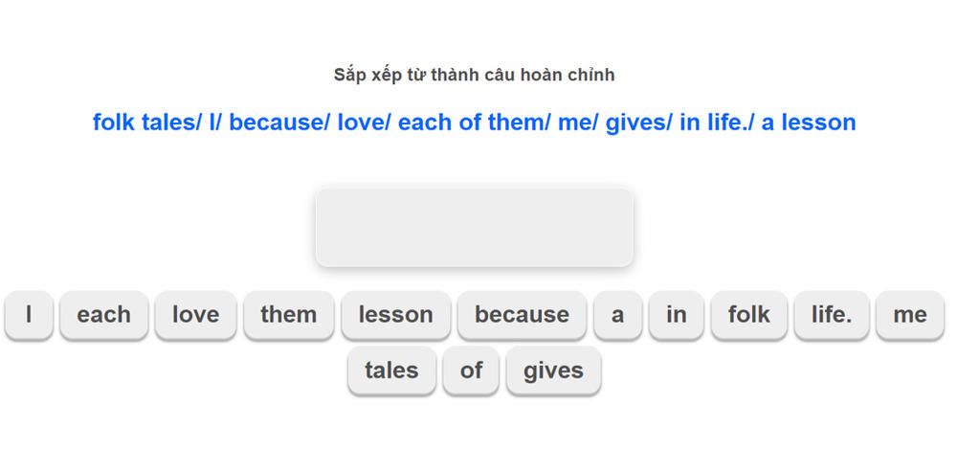
Task: Choose the "in" word tile
Action: [x=676, y=315]
